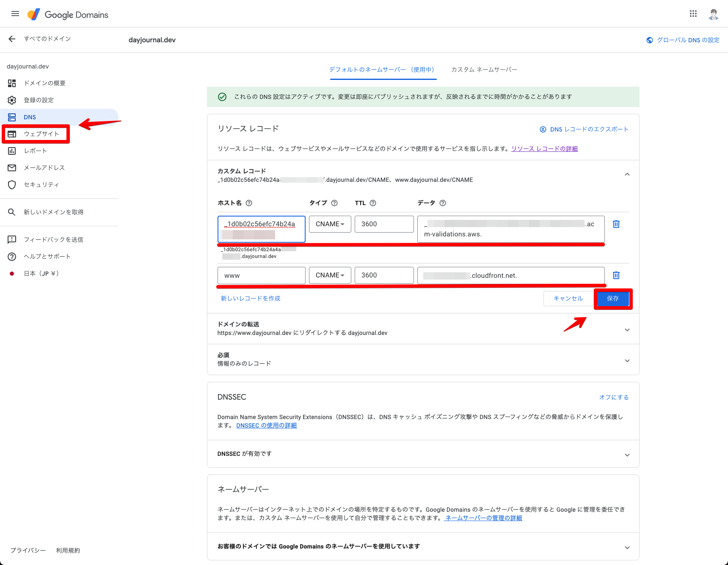Open ウェブサイト in the sidebar
Image resolution: width=728 pixels, height=565 pixels.
click(x=59, y=134)
